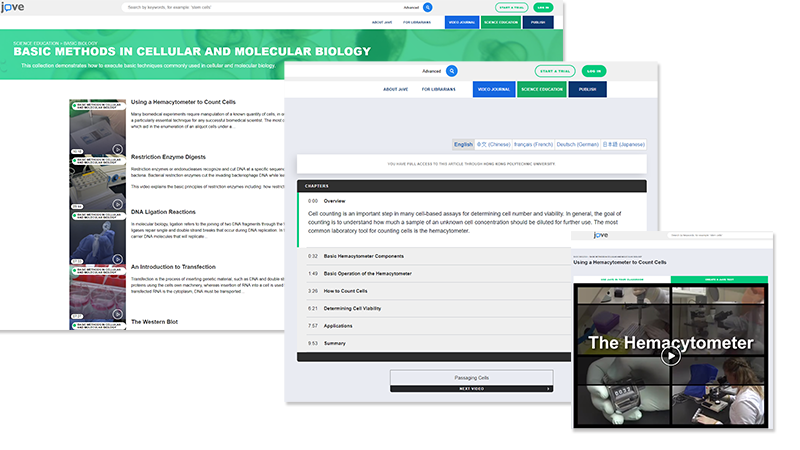The height and width of the screenshot is (450, 800).
Task: Switch language to Deutsch (German)
Action: tap(578, 144)
